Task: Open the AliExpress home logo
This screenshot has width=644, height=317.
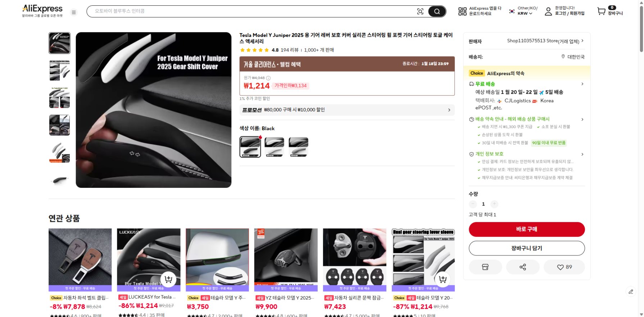Action: pyautogui.click(x=42, y=11)
